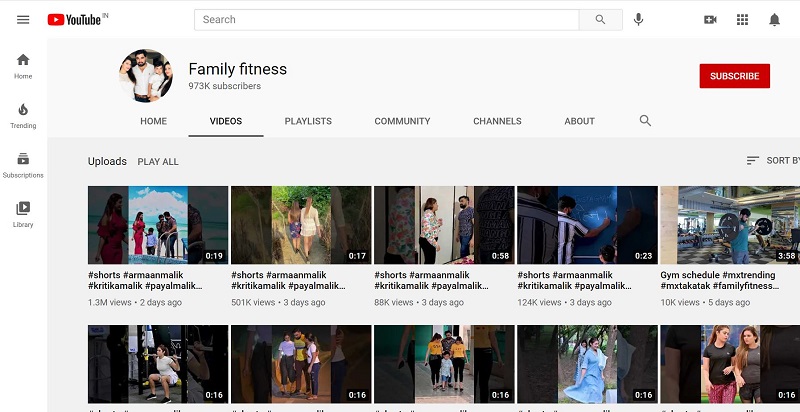Open the CHANNELS tab
Viewport: 800px width, 412px height.
coord(497,121)
